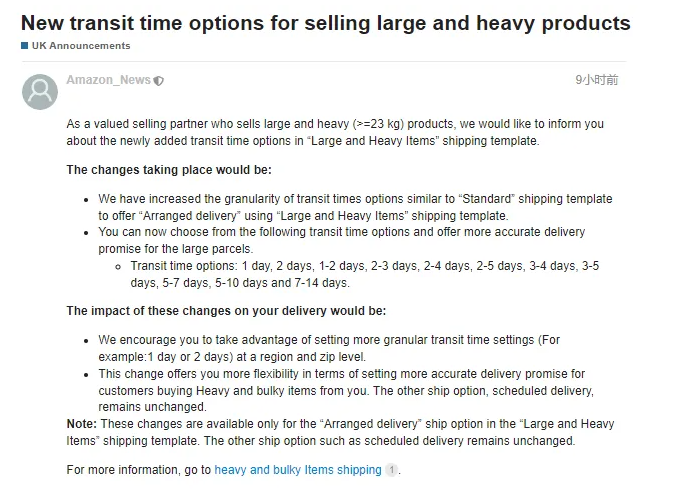The width and height of the screenshot is (694, 496).
Task: Click the hollow bullet before Transit time options
Action: (118, 267)
